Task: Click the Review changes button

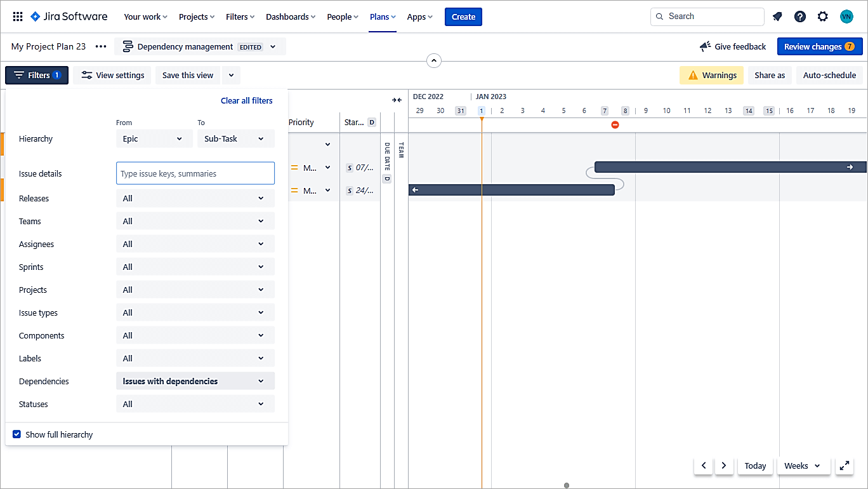Action: coord(819,46)
